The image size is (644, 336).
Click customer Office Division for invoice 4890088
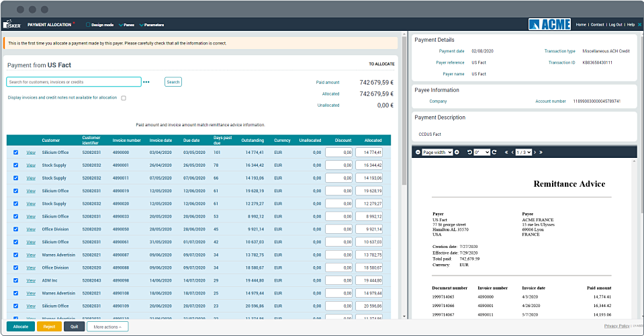coord(55,268)
